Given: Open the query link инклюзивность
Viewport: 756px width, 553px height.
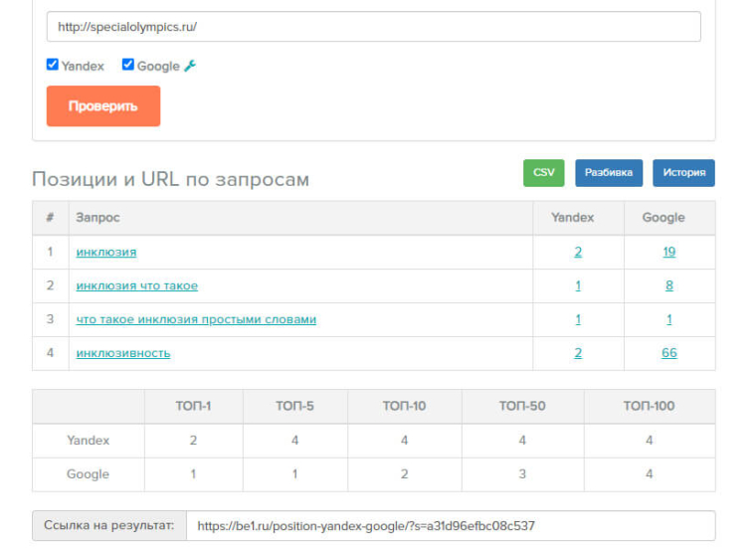Looking at the screenshot, I should (x=123, y=354).
